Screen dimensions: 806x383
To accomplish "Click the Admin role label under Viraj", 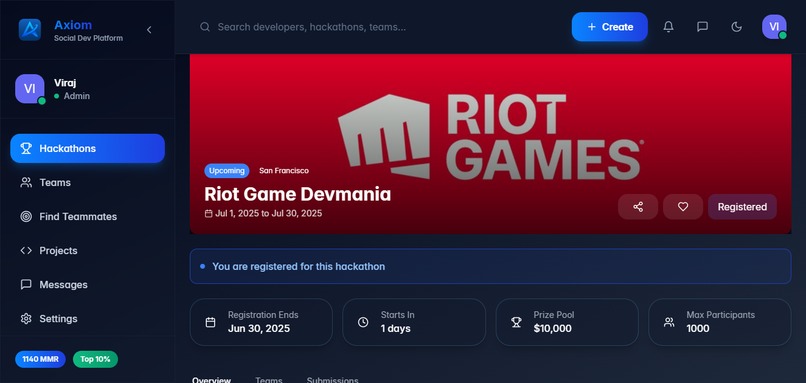I will 77,96.
